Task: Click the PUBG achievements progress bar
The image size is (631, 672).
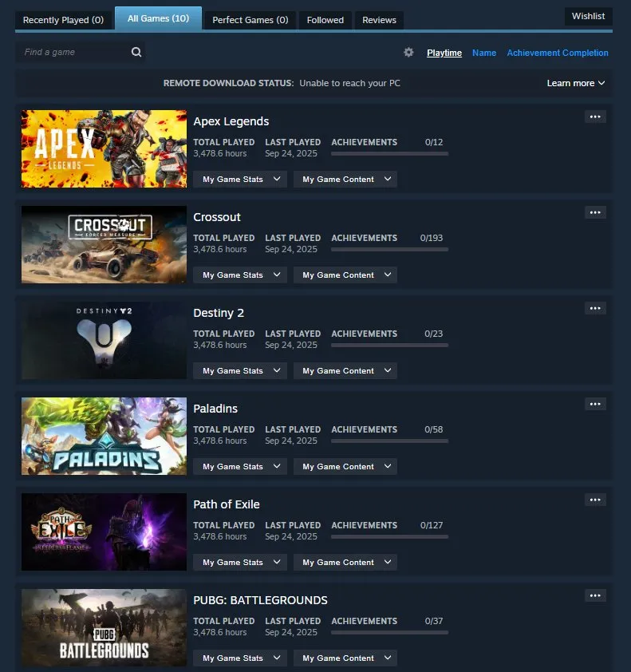Action: (390, 633)
